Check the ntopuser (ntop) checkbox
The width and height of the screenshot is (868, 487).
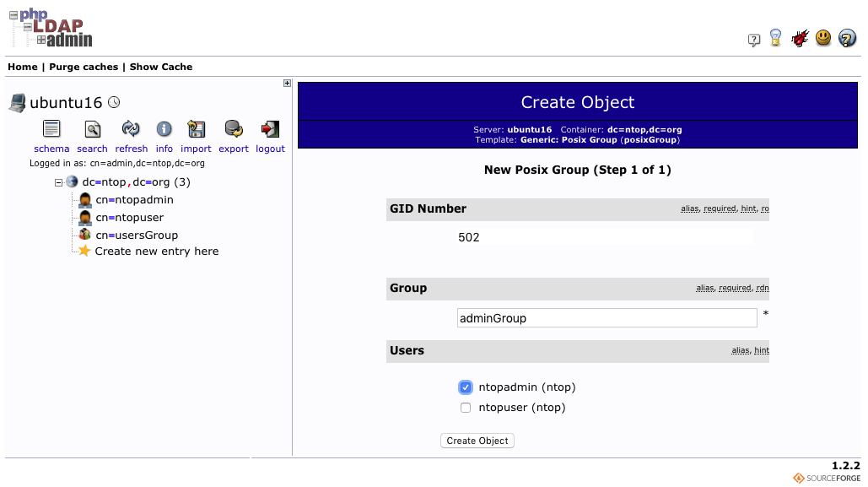pos(466,408)
